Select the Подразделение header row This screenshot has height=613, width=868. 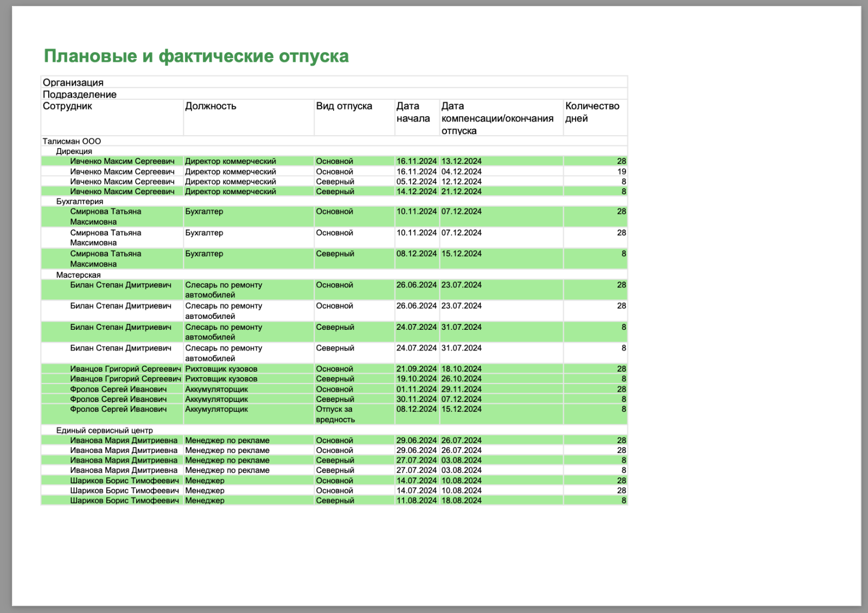pyautogui.click(x=80, y=94)
